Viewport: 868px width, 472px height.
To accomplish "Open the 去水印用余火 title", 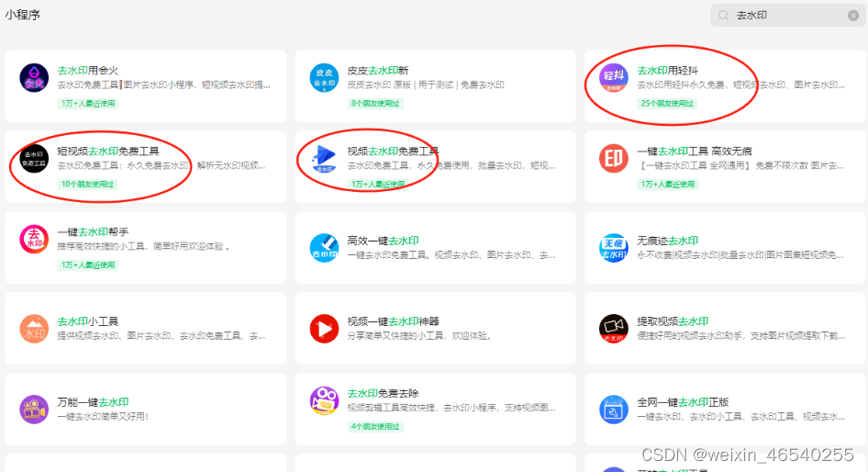I will click(88, 71).
